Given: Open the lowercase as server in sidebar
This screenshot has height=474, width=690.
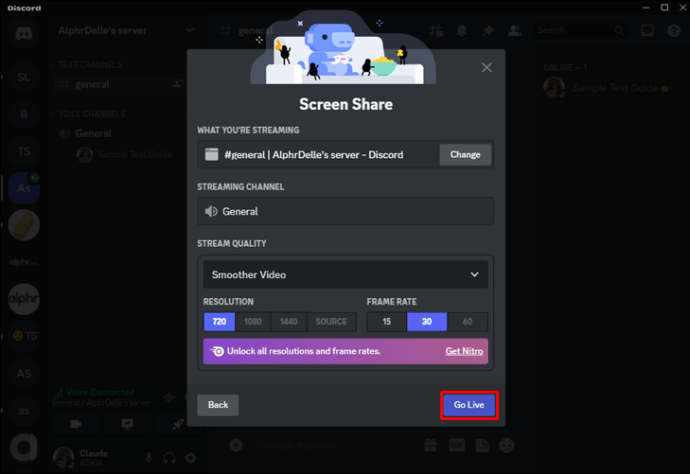Looking at the screenshot, I should point(24,411).
